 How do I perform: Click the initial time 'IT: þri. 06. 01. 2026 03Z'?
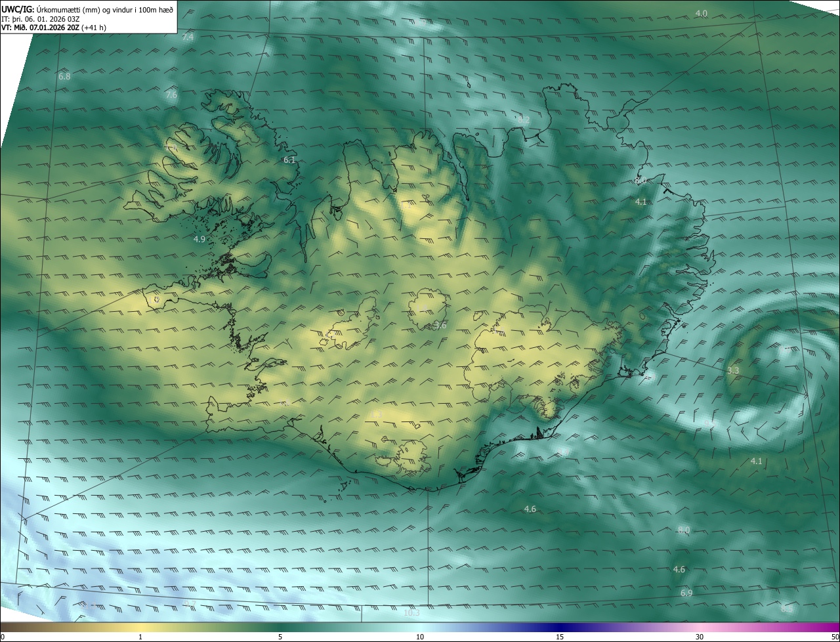coord(40,19)
